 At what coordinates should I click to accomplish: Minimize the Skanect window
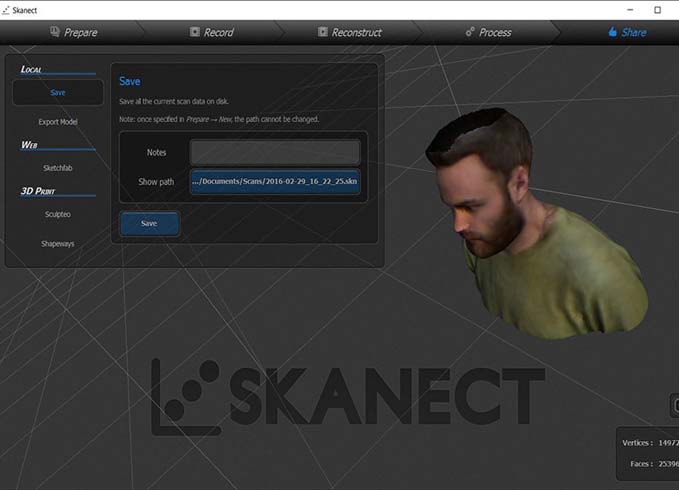tap(630, 10)
